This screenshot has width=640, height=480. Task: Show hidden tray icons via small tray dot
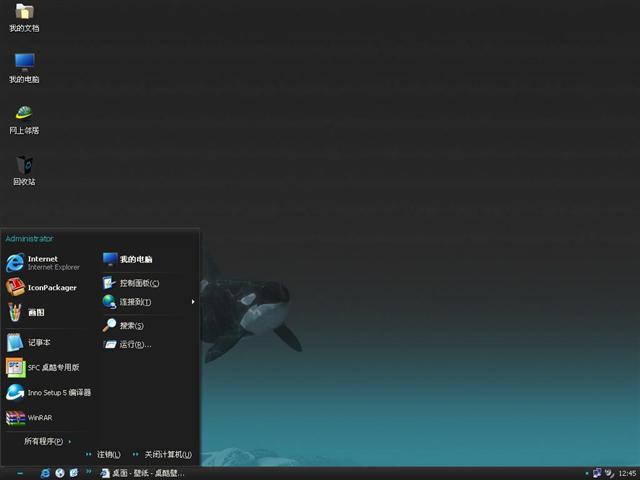click(x=587, y=473)
